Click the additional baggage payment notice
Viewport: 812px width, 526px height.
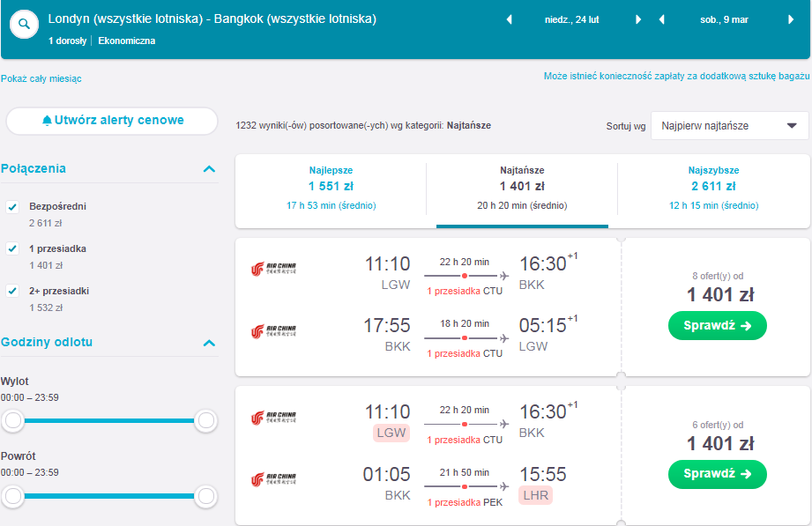[676, 76]
